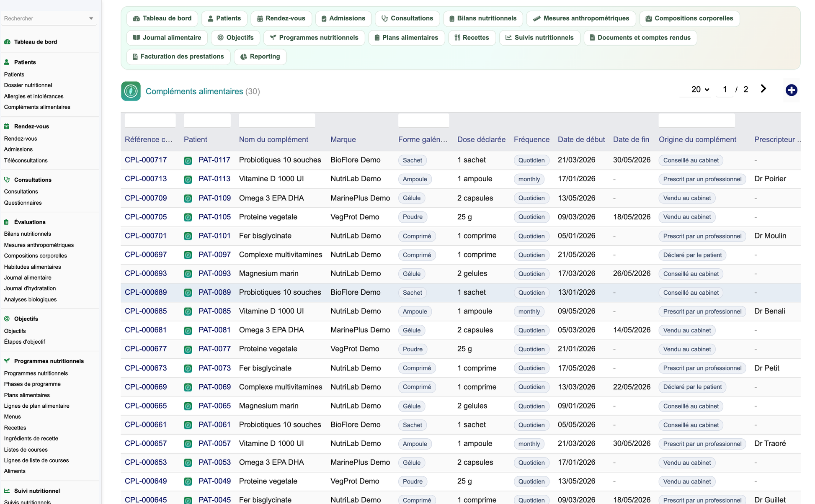
Task: Click the Référence filter input field
Action: pyautogui.click(x=150, y=120)
